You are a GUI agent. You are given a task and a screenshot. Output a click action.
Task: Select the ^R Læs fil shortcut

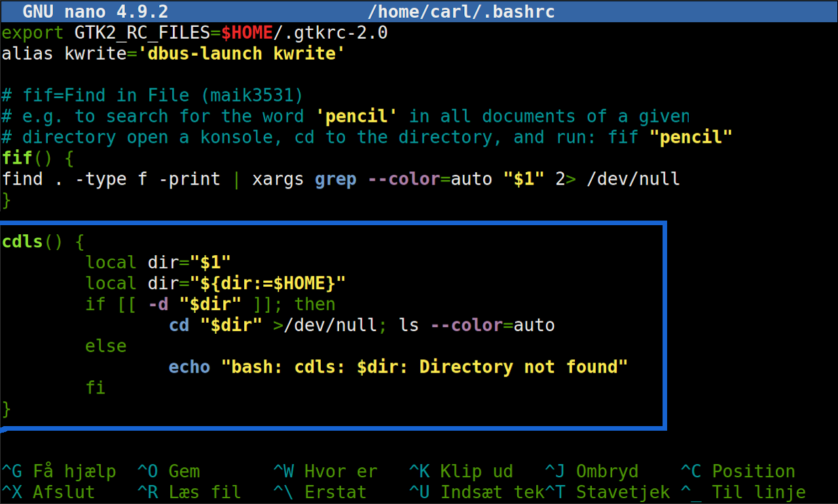click(189, 492)
